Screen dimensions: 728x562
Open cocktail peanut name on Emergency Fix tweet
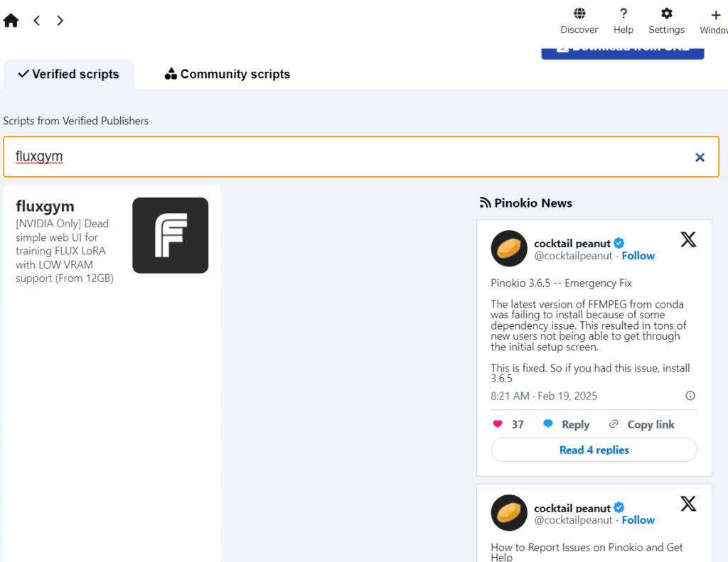tap(572, 244)
